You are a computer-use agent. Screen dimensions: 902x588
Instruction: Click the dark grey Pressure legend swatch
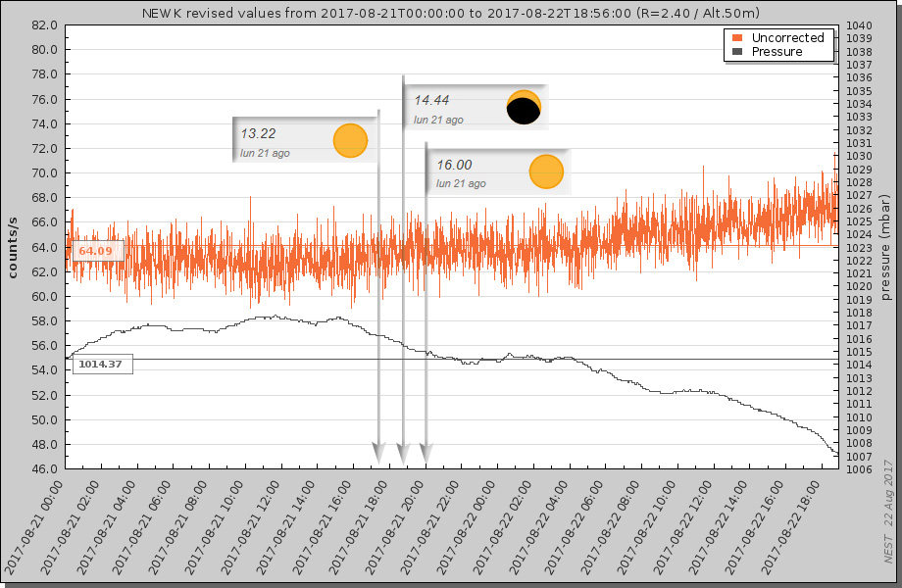[x=736, y=52]
